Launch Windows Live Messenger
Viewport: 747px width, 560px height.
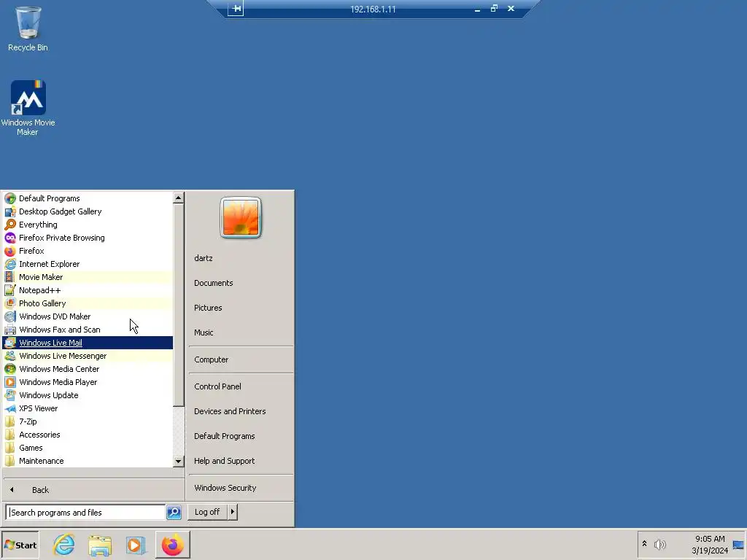[x=88, y=356]
